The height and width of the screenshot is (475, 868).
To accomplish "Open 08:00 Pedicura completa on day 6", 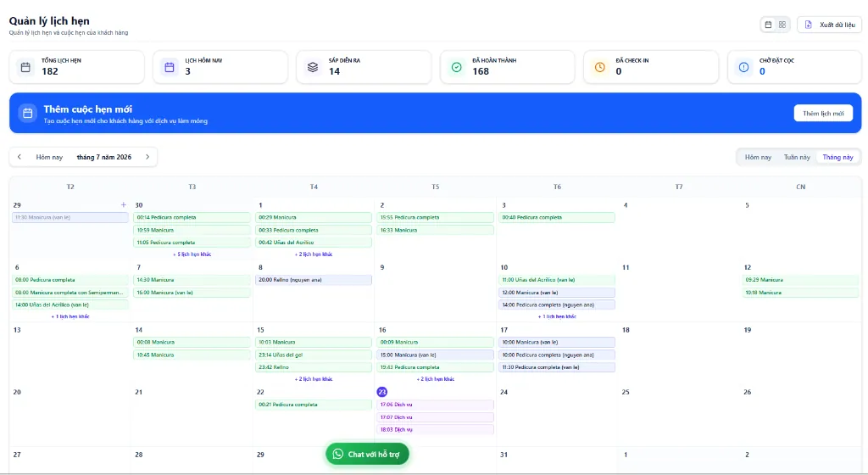I will (70, 280).
